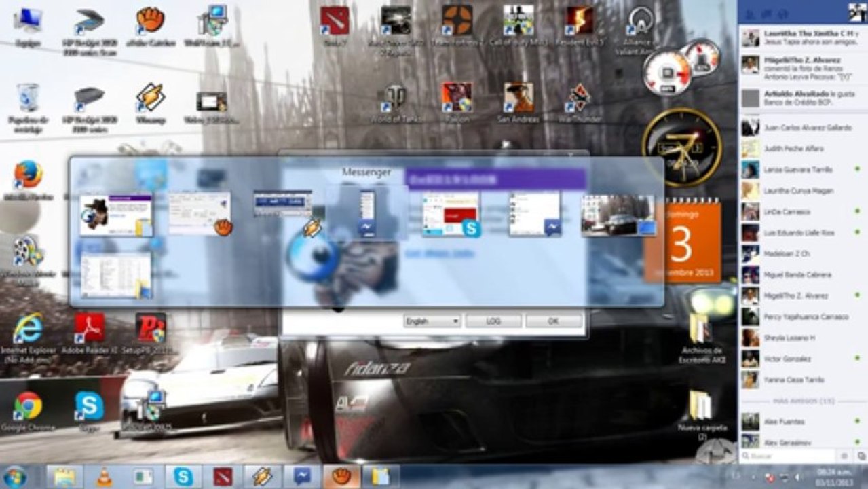The image size is (868, 489).
Task: Open the English language dropdown
Action: [x=432, y=321]
